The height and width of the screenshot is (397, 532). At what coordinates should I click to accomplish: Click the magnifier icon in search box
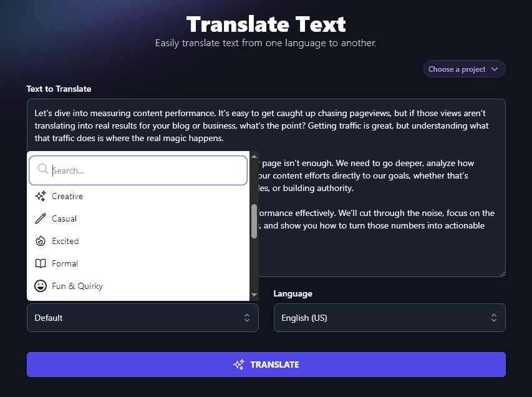point(43,169)
